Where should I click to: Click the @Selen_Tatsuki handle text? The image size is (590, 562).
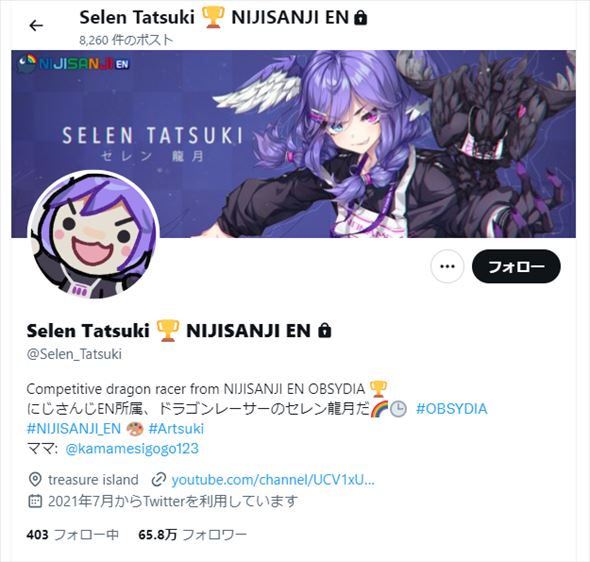(74, 354)
